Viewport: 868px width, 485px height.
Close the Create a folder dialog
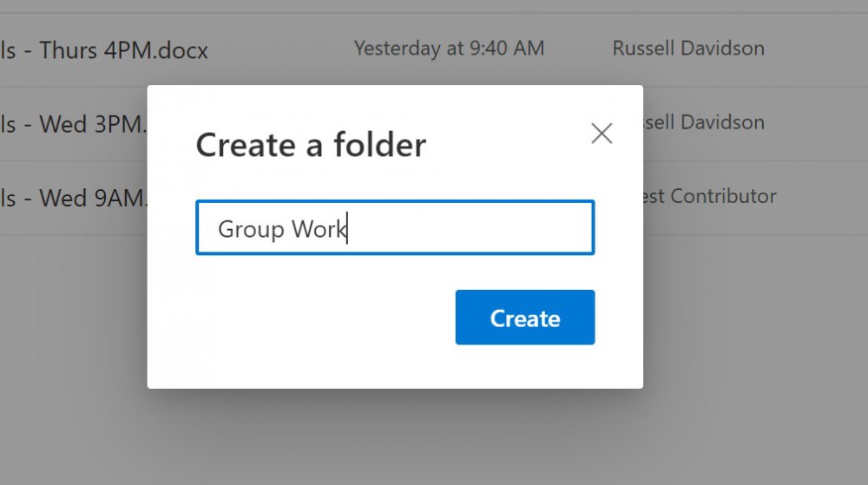[602, 134]
